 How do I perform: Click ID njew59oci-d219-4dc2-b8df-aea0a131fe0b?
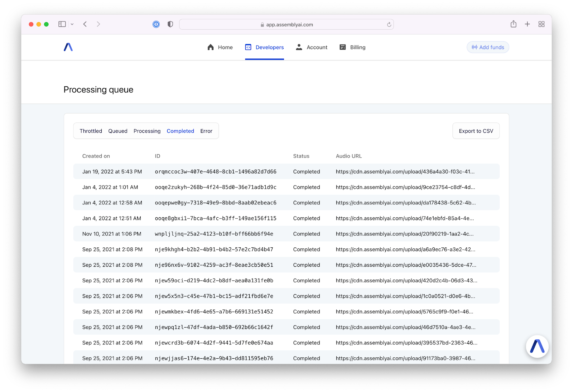tap(214, 281)
